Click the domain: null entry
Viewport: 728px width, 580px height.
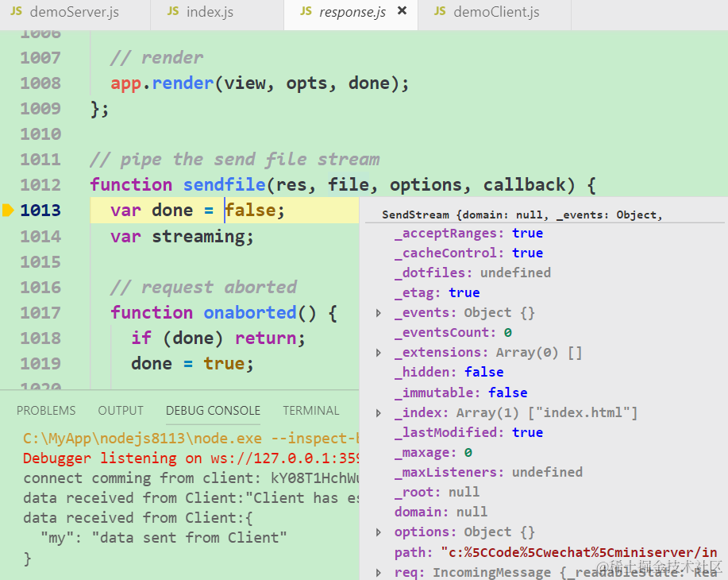click(441, 512)
